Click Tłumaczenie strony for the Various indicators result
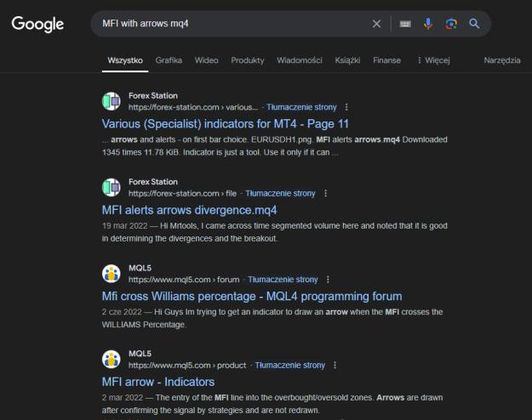This screenshot has width=532, height=420. coord(301,107)
